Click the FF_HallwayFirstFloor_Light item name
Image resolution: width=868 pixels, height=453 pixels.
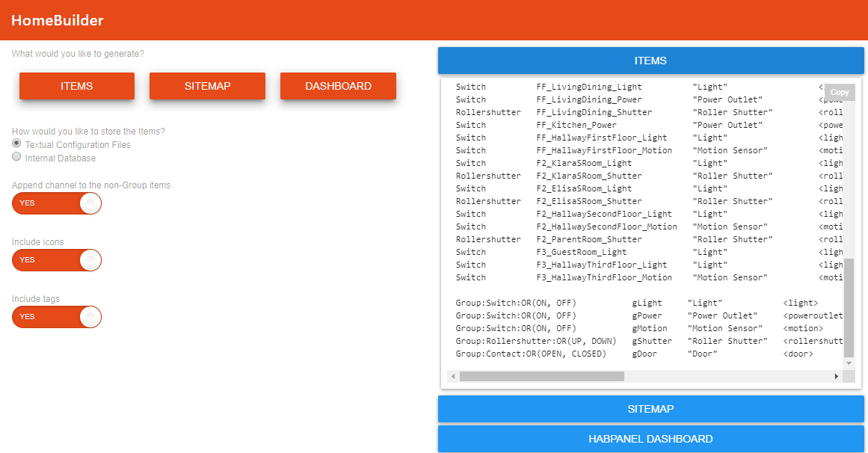coord(602,138)
